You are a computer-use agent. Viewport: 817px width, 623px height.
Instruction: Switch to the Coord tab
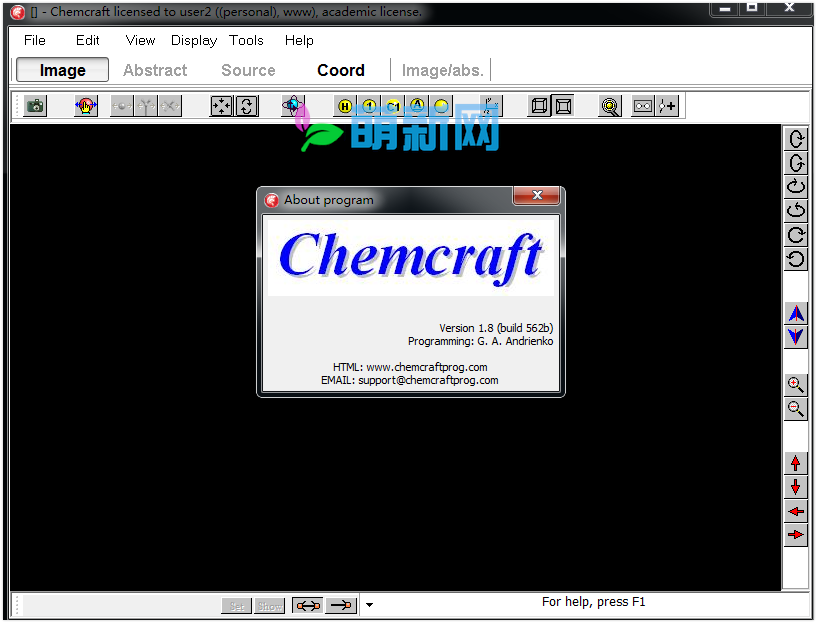pos(341,70)
